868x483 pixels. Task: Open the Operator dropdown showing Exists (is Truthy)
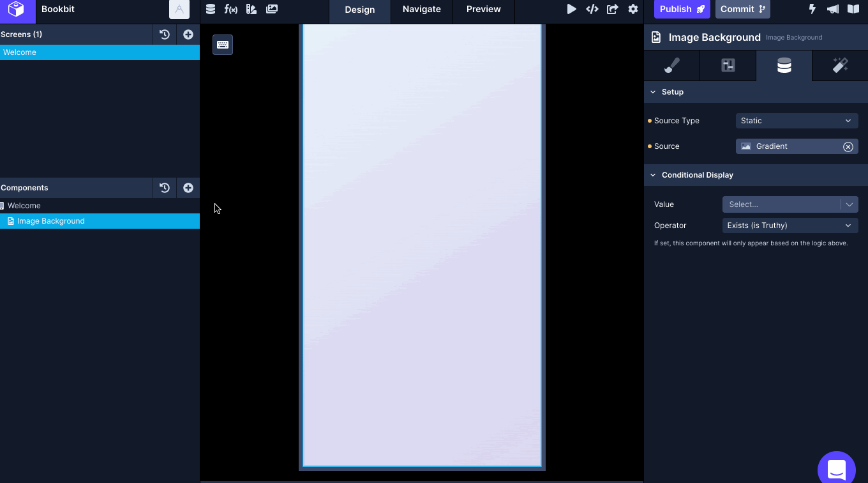click(789, 225)
